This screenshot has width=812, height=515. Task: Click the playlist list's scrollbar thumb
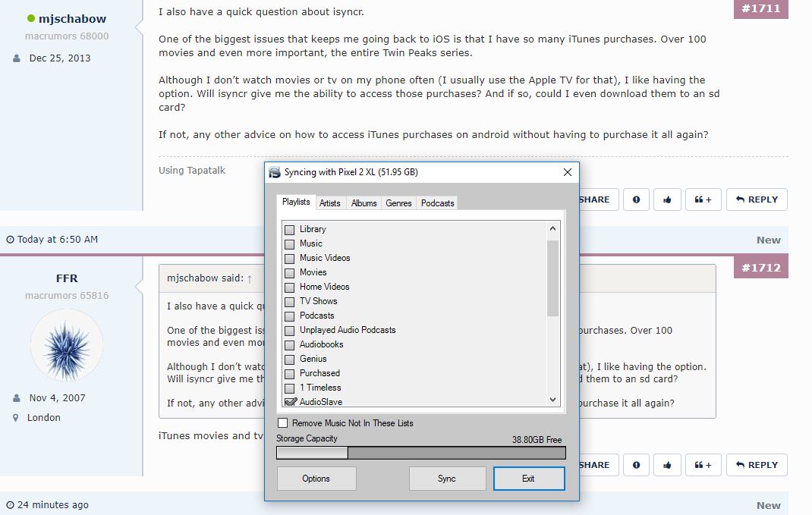pos(552,278)
